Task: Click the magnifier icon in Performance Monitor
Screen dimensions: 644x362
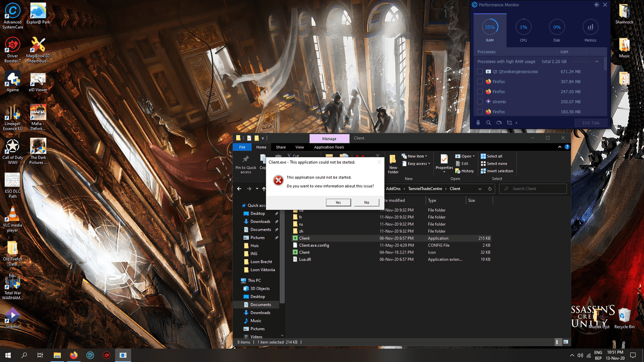Action: click(x=489, y=123)
